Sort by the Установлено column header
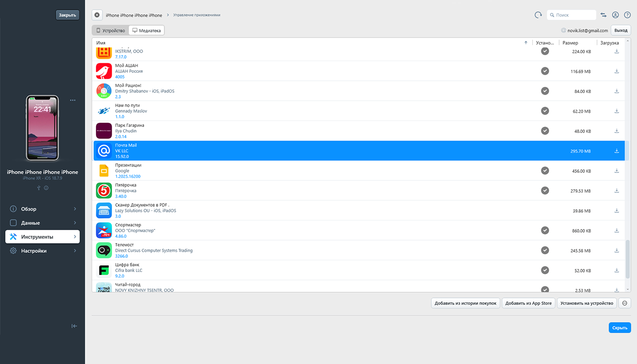 (545, 43)
